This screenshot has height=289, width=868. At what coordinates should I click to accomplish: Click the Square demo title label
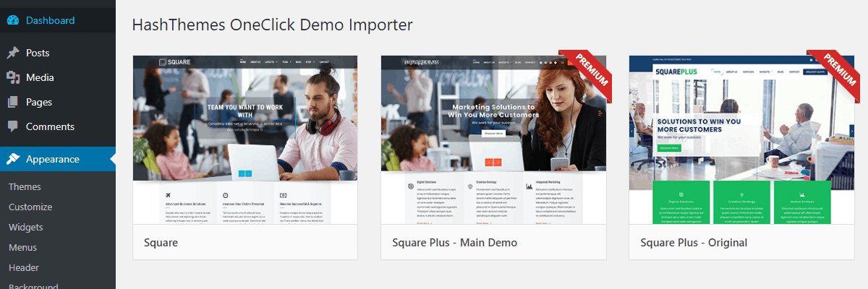click(x=161, y=243)
